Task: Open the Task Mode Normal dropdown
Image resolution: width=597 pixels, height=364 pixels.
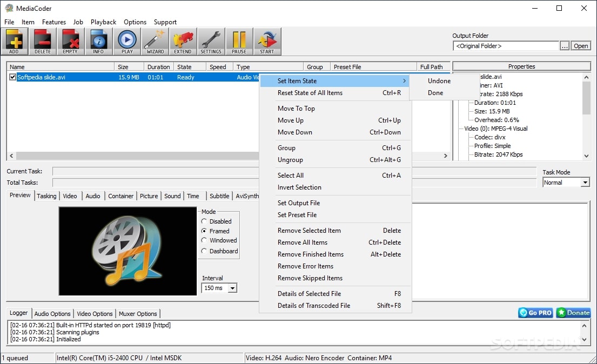Action: (x=585, y=183)
